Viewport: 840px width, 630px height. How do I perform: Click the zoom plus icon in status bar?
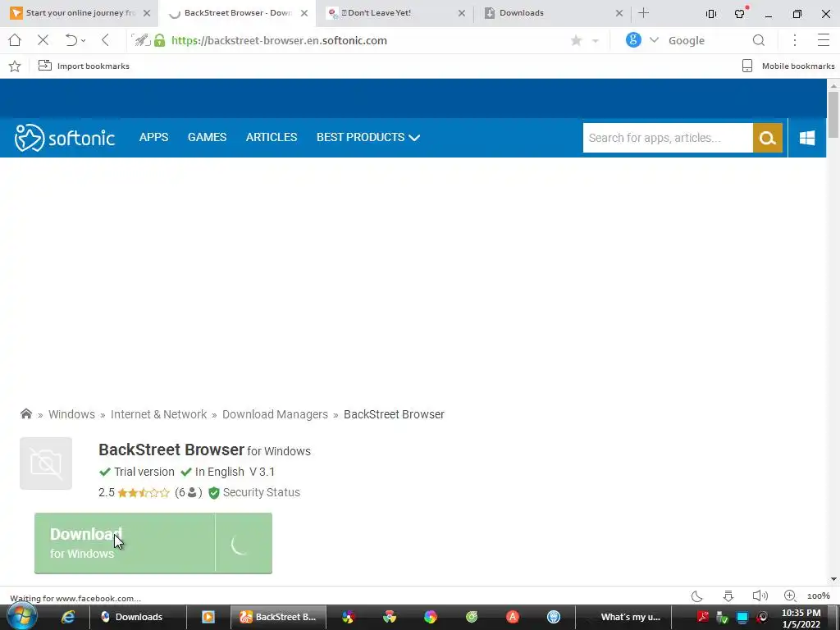click(x=790, y=596)
